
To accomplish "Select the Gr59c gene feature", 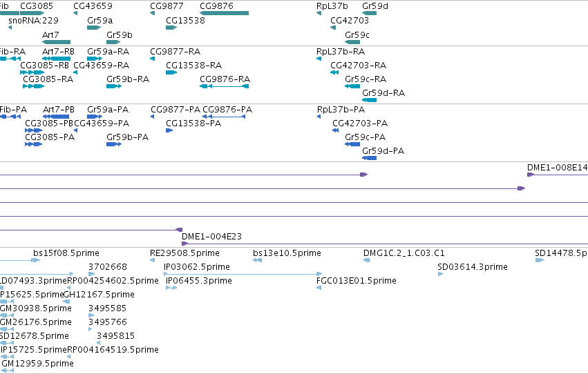I will (352, 42).
